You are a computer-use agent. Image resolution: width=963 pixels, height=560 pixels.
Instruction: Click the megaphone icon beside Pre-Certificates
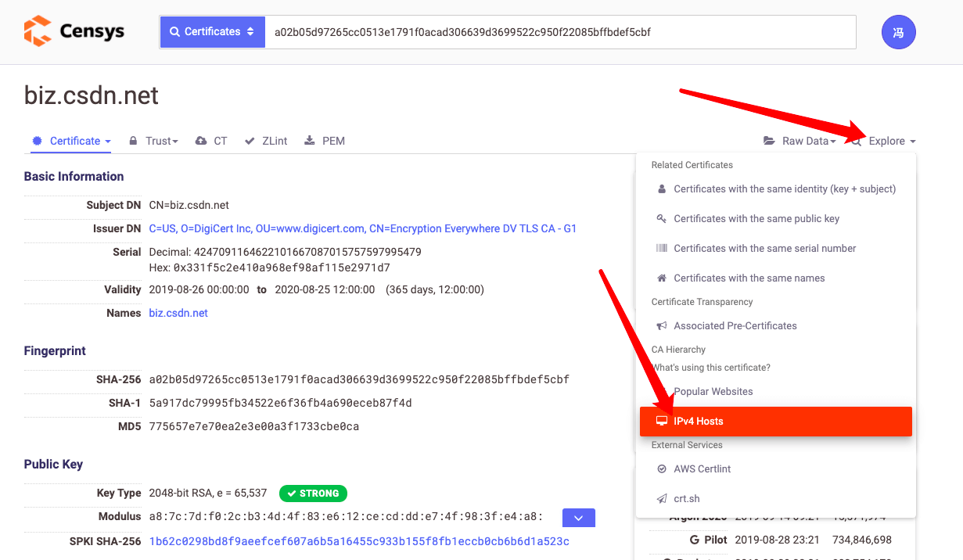tap(662, 325)
